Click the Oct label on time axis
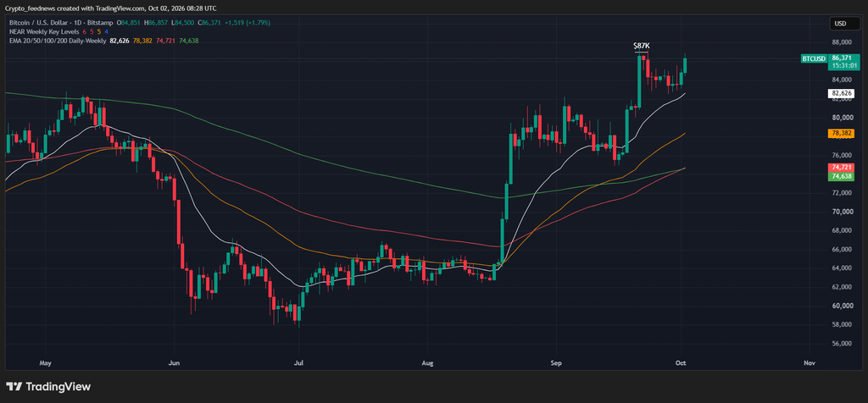Viewport: 868px width, 403px height. coord(682,363)
